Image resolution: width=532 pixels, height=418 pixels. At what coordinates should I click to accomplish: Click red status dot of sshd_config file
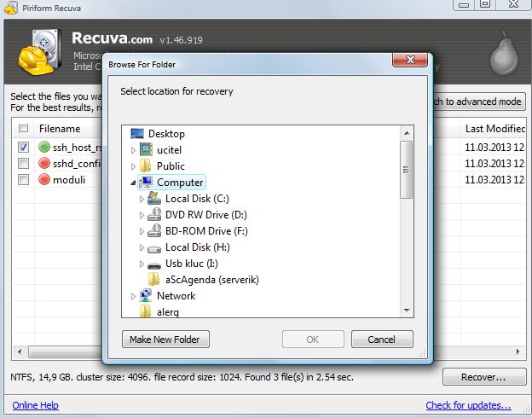point(44,163)
